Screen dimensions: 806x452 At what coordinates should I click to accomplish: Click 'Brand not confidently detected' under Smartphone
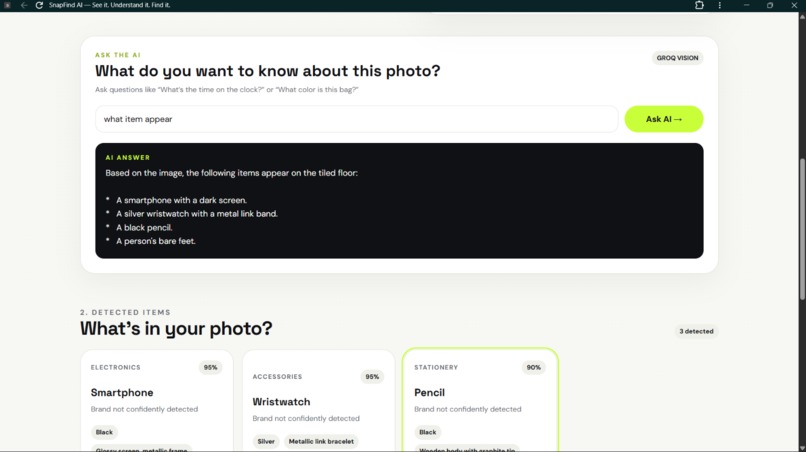[144, 409]
